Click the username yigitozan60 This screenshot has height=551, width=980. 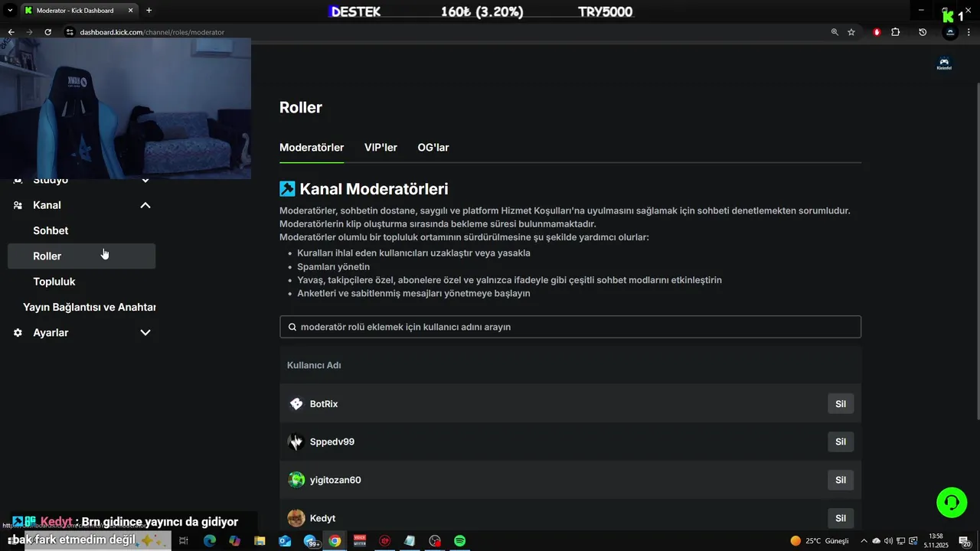(335, 480)
